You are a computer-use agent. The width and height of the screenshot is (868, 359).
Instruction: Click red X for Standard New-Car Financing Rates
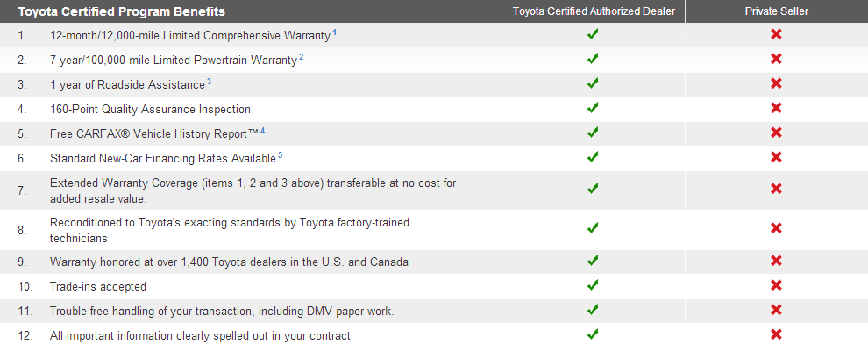coord(776,157)
